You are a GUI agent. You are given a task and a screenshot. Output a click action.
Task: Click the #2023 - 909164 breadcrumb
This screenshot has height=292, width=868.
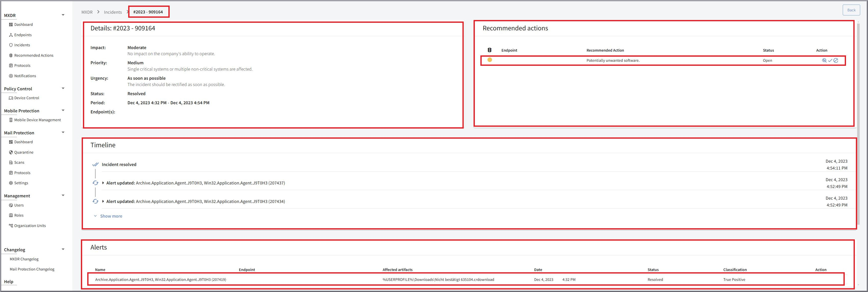[148, 12]
